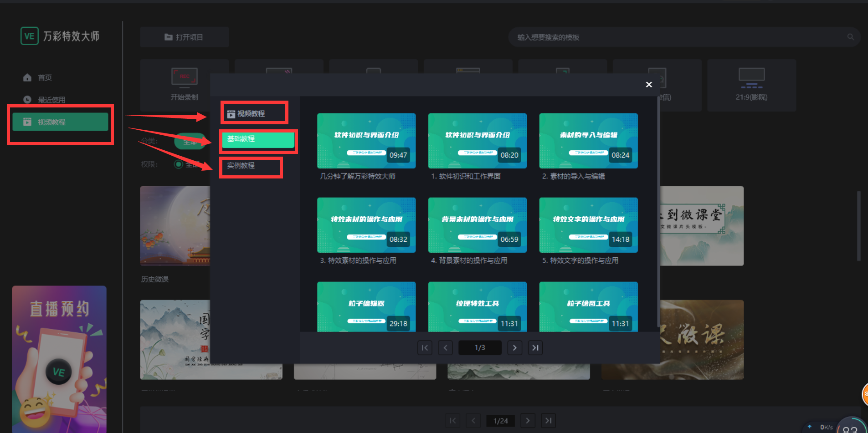Play the 粒子绘图工具 tutorial video
Image resolution: width=868 pixels, height=433 pixels.
pyautogui.click(x=589, y=306)
